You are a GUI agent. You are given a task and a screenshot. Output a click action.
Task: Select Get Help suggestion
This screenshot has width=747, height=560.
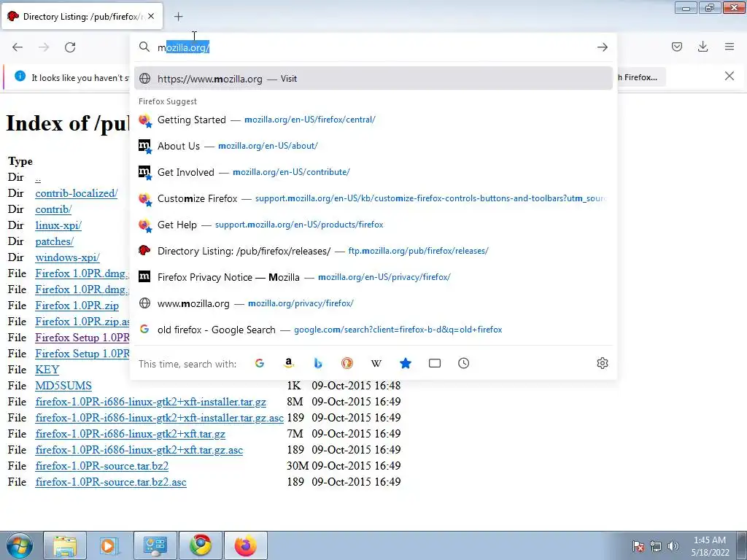click(x=373, y=225)
